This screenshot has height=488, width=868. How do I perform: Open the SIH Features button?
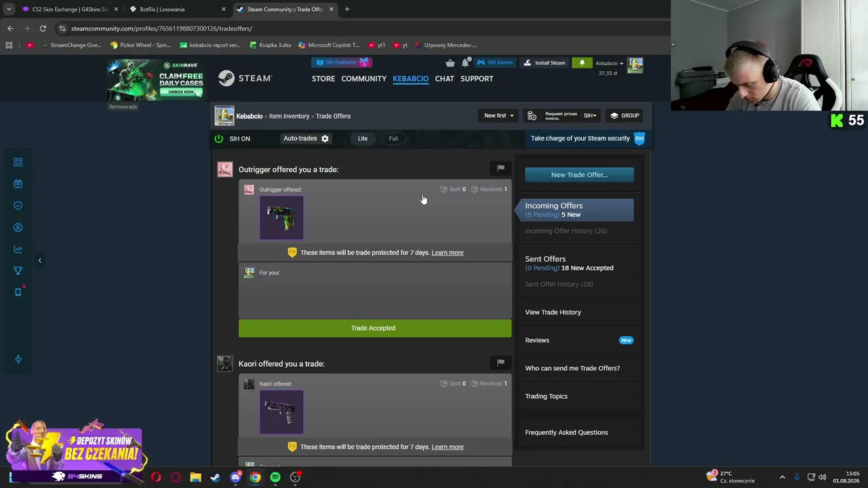click(341, 62)
